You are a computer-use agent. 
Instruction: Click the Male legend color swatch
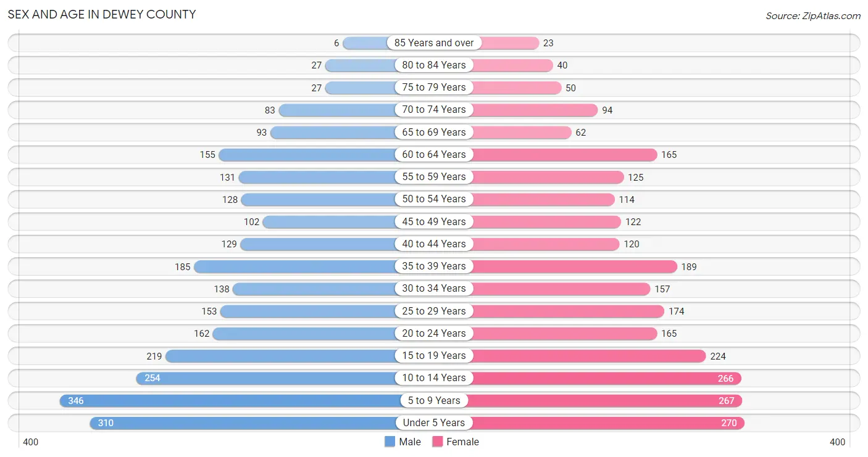point(390,442)
